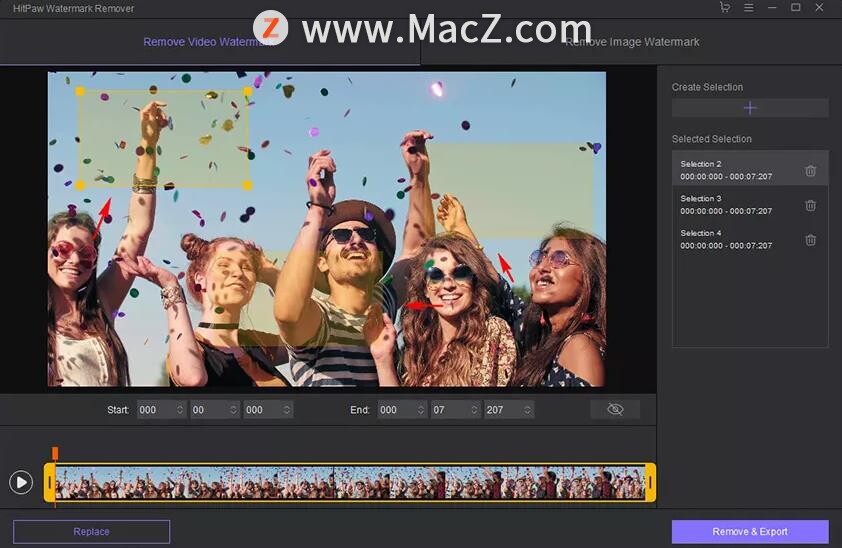The height and width of the screenshot is (548, 842).
Task: Switch to Remove Video Watermark tab
Action: click(209, 42)
